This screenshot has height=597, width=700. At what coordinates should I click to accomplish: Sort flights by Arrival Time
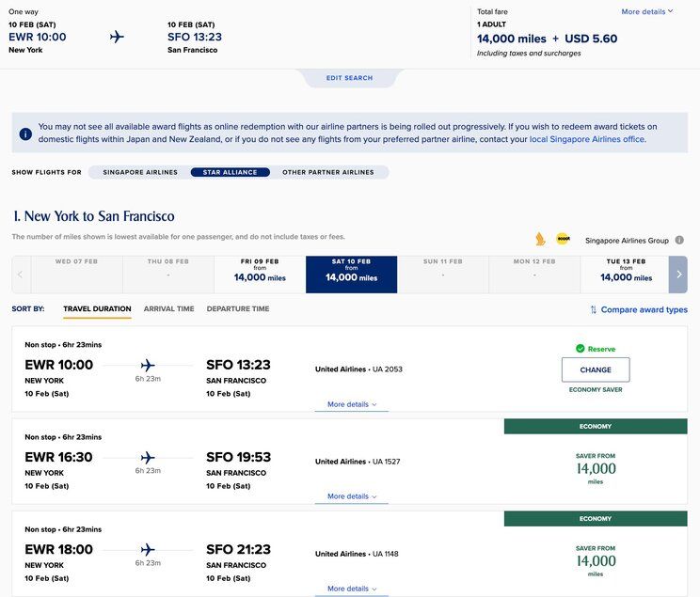coord(168,308)
